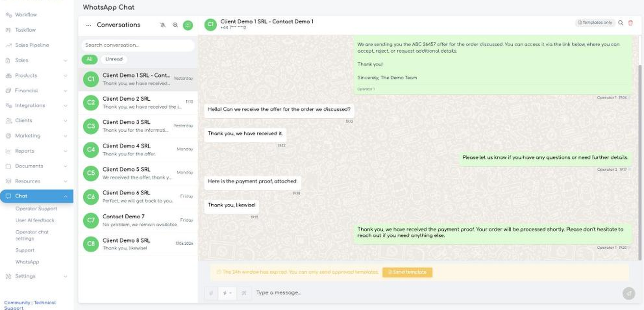Open Operator chat settings submenu item
The width and height of the screenshot is (644, 310).
pos(32,235)
